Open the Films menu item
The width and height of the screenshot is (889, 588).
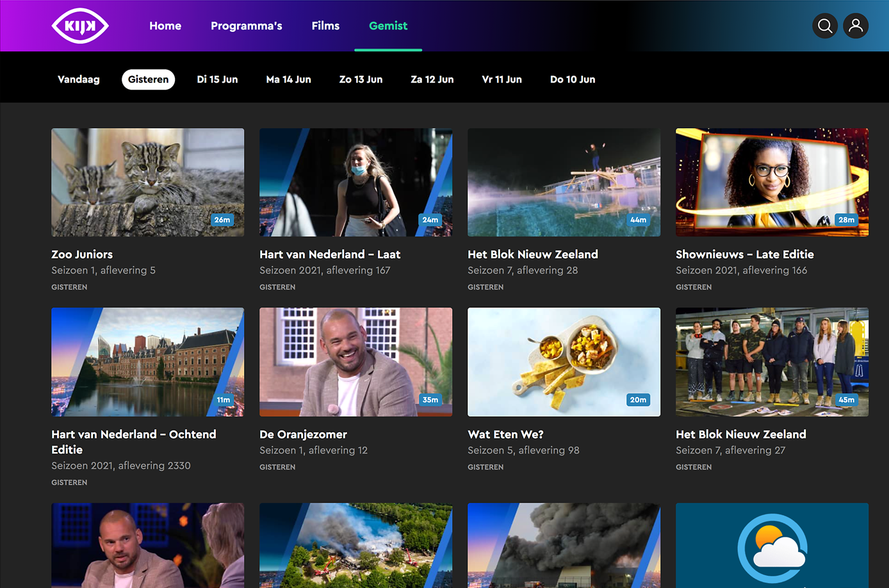[325, 26]
